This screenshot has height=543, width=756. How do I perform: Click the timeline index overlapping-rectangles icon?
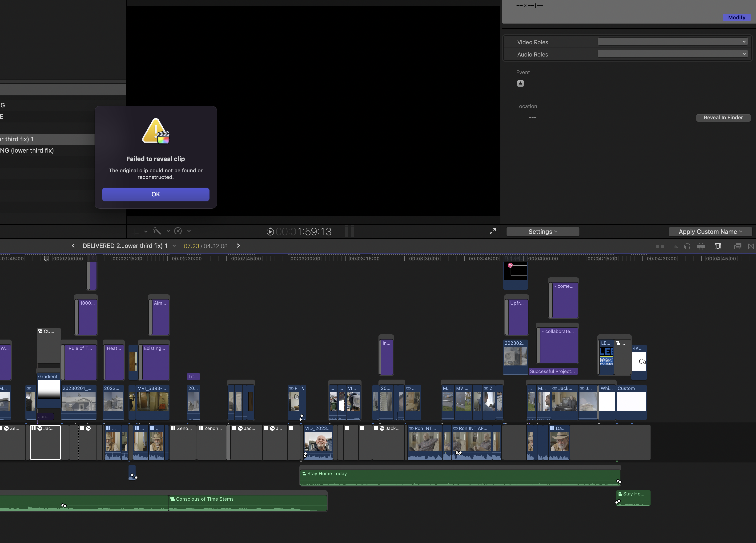737,246
